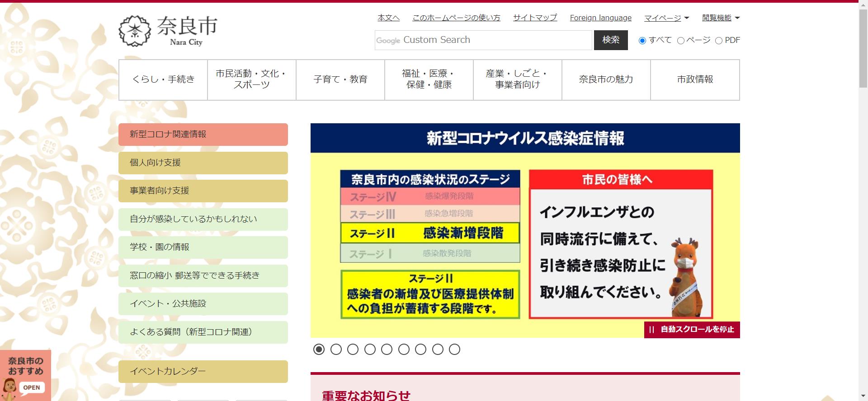Expand the 閲覧機能 dropdown

tap(721, 18)
